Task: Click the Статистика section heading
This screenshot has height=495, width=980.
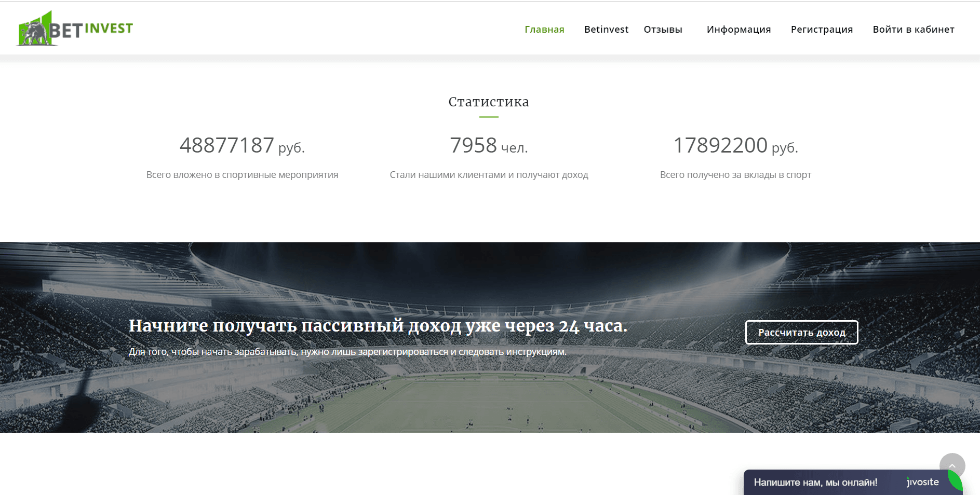Action: tap(489, 102)
